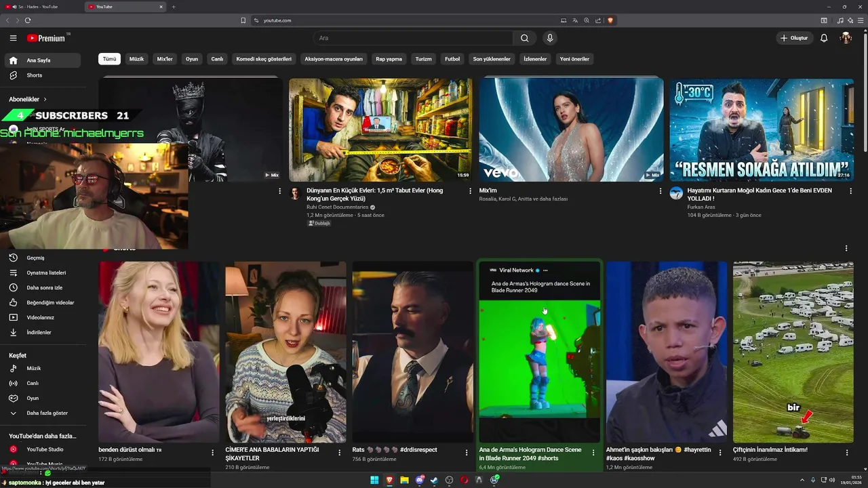Bookmark this page in address bar
Screen dimensions: 868x488
click(243, 20)
